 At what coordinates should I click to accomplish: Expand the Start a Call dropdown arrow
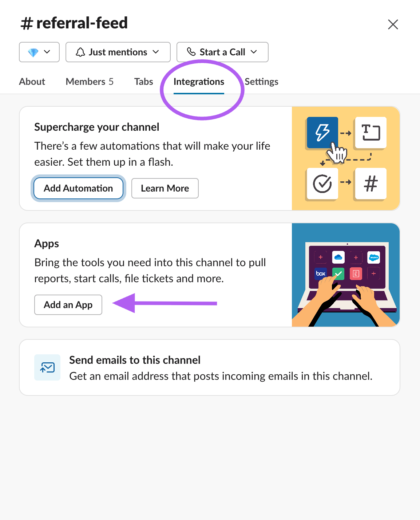pyautogui.click(x=254, y=52)
